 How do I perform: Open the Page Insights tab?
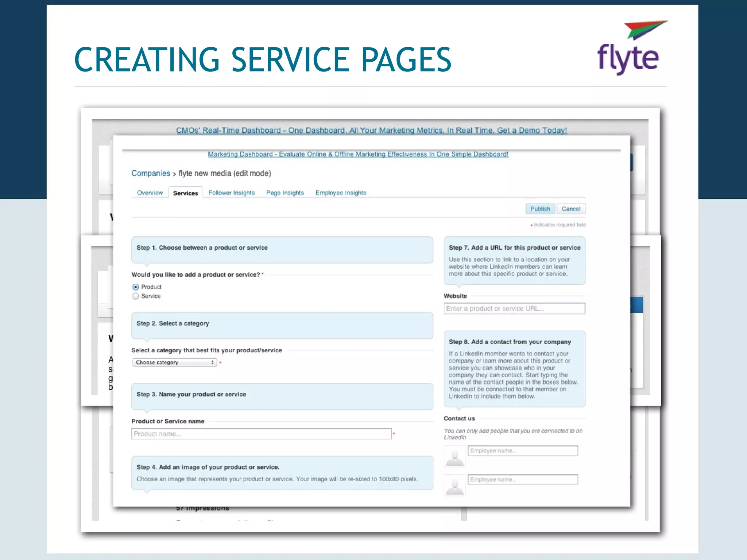coord(285,193)
